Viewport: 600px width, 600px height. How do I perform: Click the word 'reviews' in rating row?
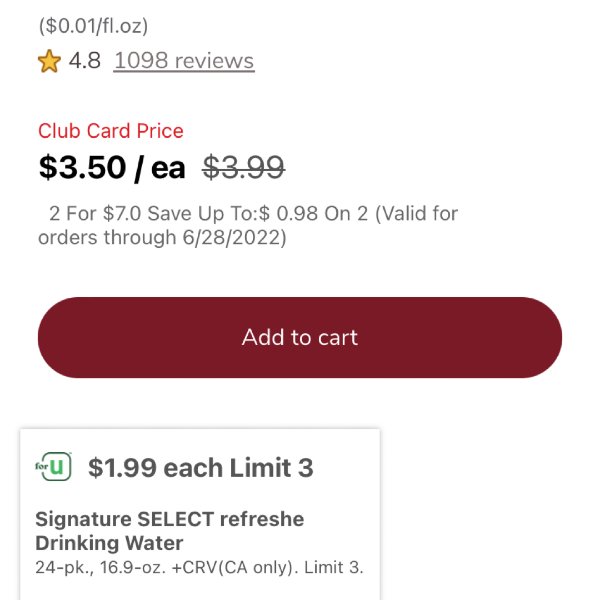[214, 61]
